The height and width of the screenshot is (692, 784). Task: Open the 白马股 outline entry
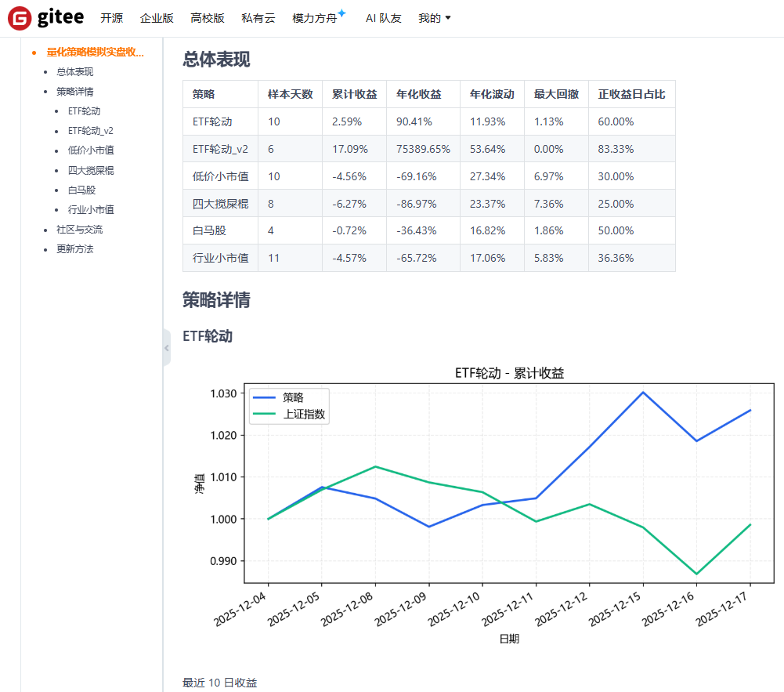click(x=81, y=190)
